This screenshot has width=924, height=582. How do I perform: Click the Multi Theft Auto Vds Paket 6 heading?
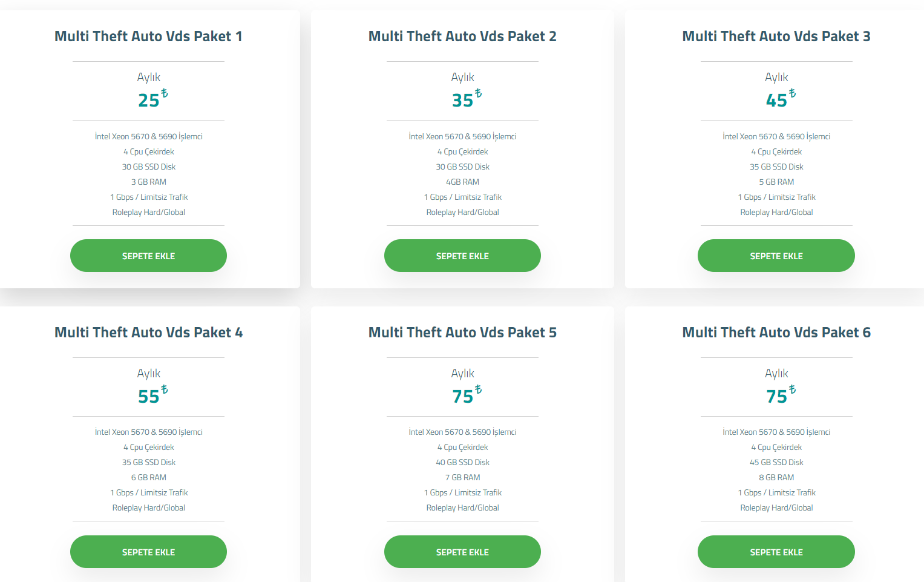(776, 332)
